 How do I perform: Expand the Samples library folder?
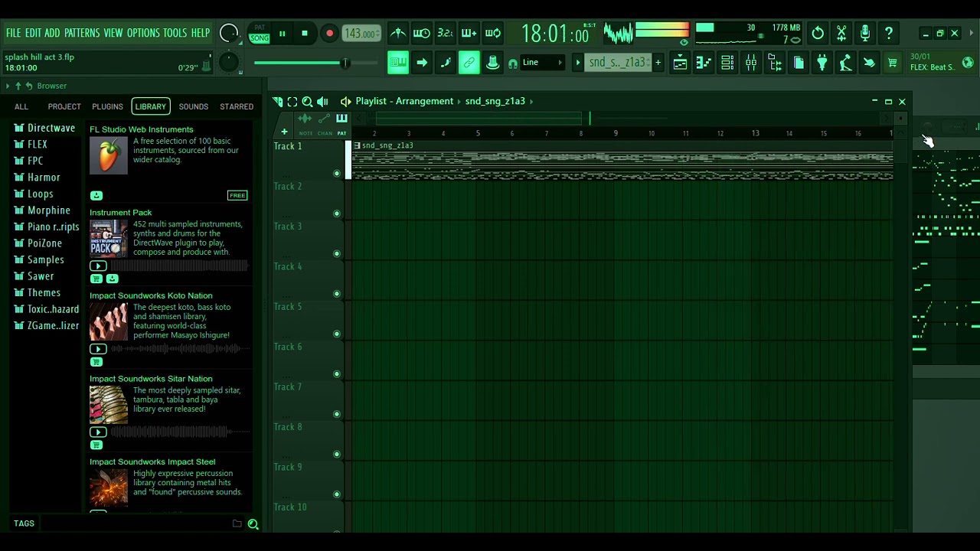click(x=39, y=260)
